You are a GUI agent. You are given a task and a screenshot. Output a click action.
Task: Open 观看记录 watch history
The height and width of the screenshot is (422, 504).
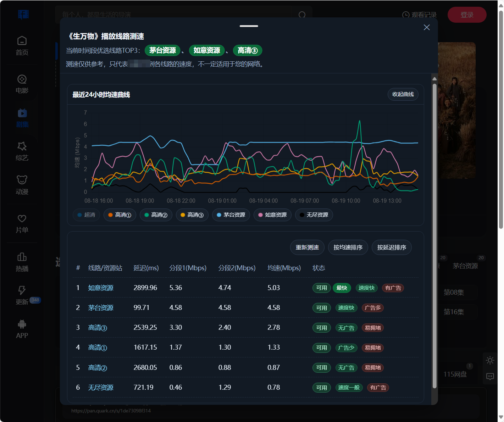(419, 15)
